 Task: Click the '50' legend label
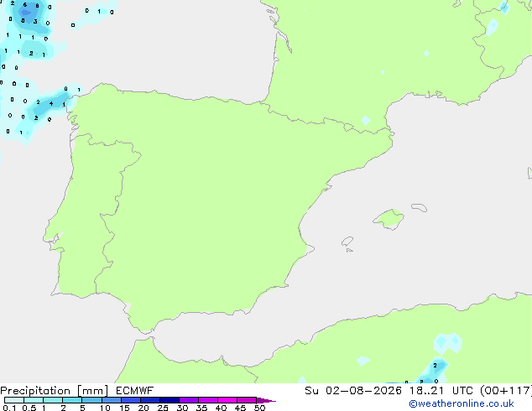tap(259, 408)
